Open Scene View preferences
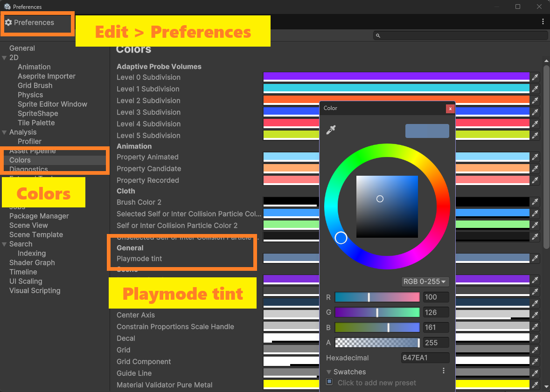550x392 pixels. click(28, 225)
